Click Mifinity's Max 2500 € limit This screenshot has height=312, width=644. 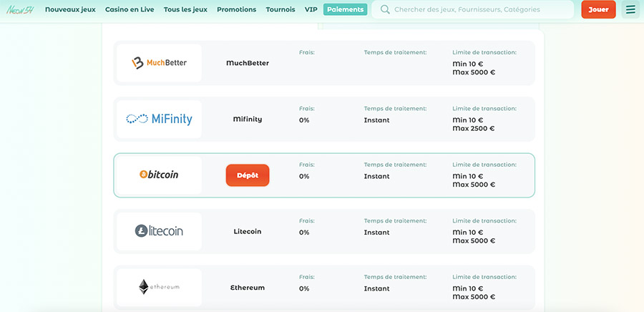pos(474,129)
